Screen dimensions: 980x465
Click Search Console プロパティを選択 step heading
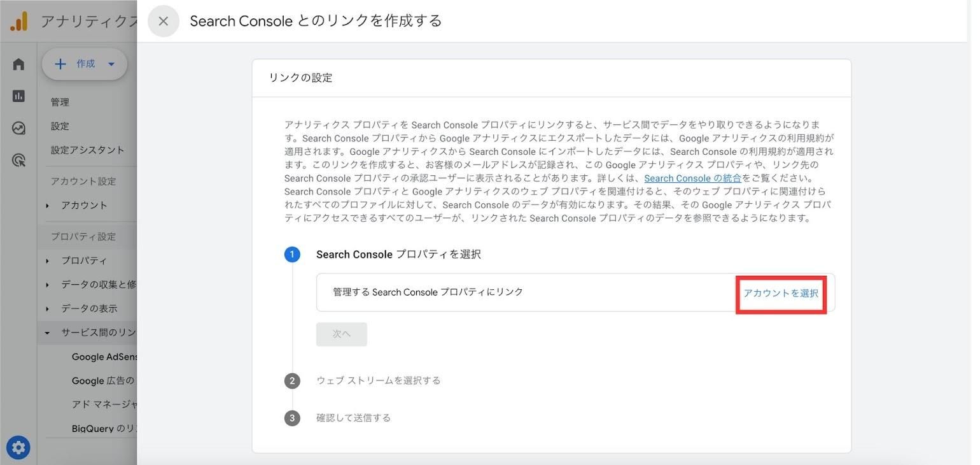pos(398,255)
